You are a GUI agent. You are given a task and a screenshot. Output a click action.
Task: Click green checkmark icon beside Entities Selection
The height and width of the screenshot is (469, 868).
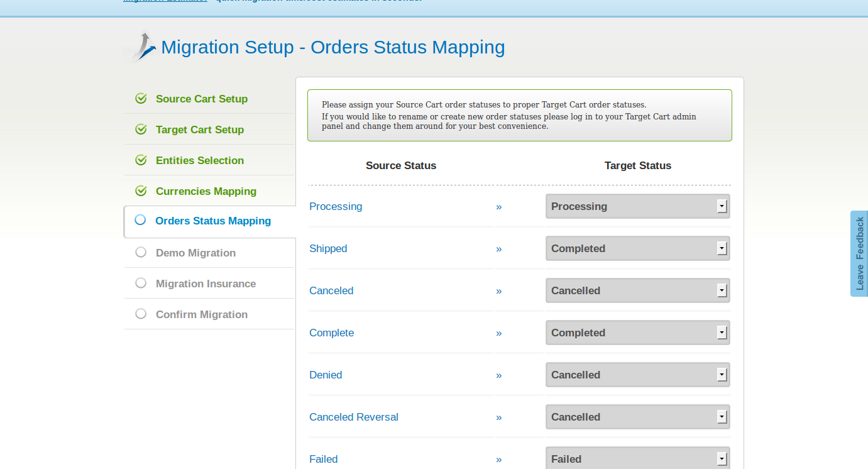click(x=141, y=160)
